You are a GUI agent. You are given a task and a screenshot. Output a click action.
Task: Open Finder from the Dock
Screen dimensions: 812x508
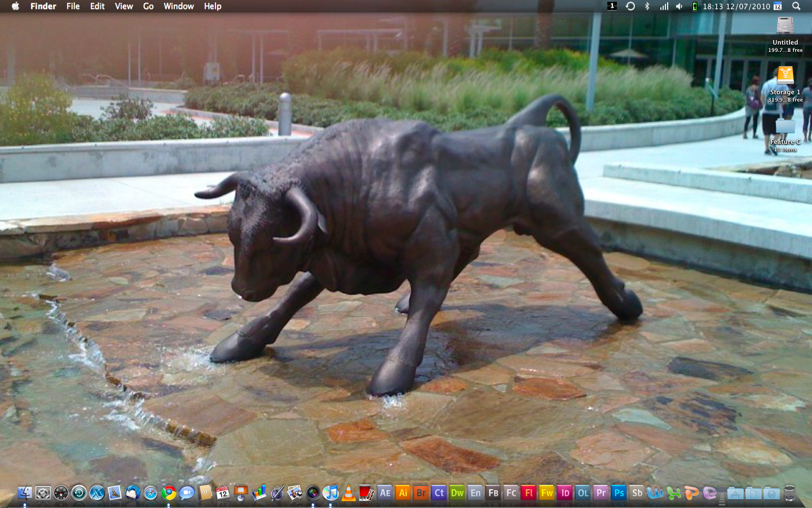click(25, 493)
